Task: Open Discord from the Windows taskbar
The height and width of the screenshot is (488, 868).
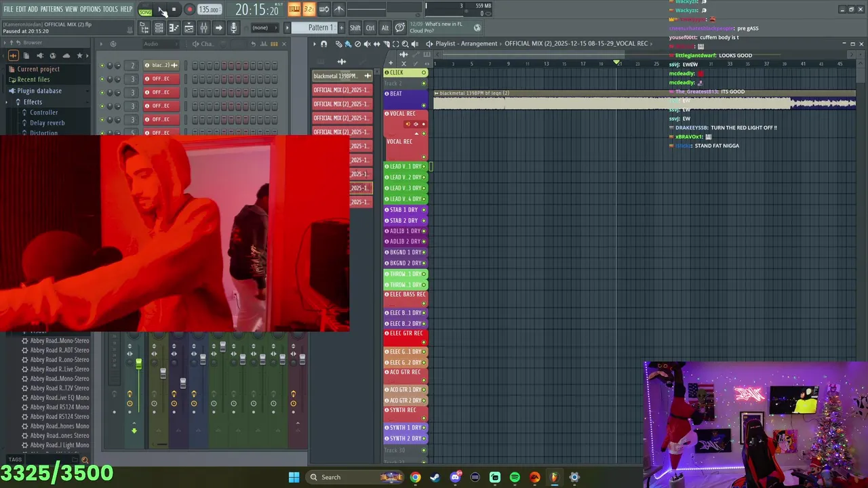Action: point(455,477)
